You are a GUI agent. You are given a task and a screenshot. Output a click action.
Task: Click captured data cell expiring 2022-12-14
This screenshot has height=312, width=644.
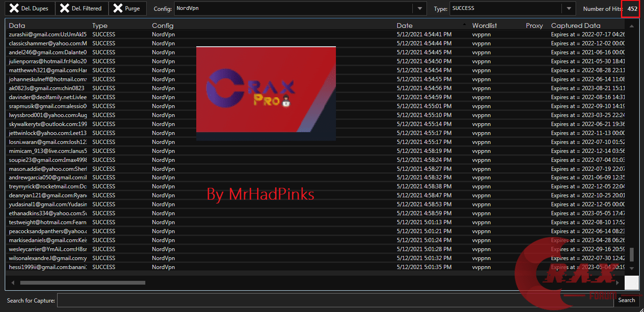(588, 151)
